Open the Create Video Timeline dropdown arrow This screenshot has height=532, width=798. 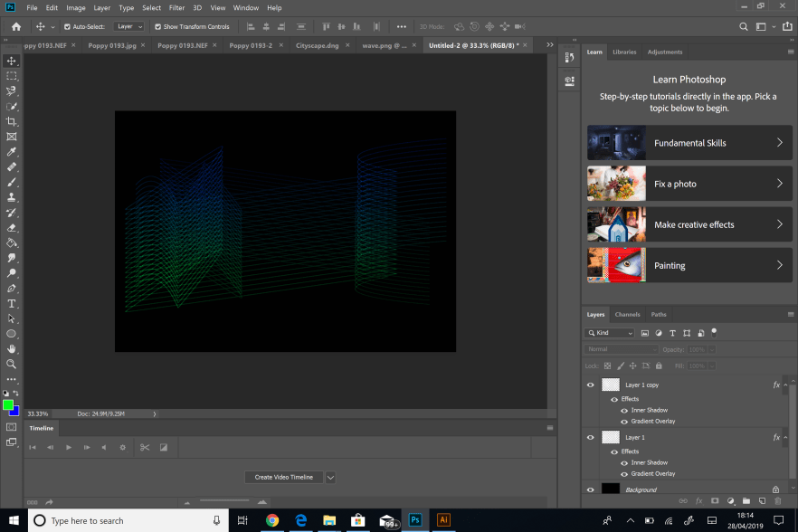[x=331, y=477]
